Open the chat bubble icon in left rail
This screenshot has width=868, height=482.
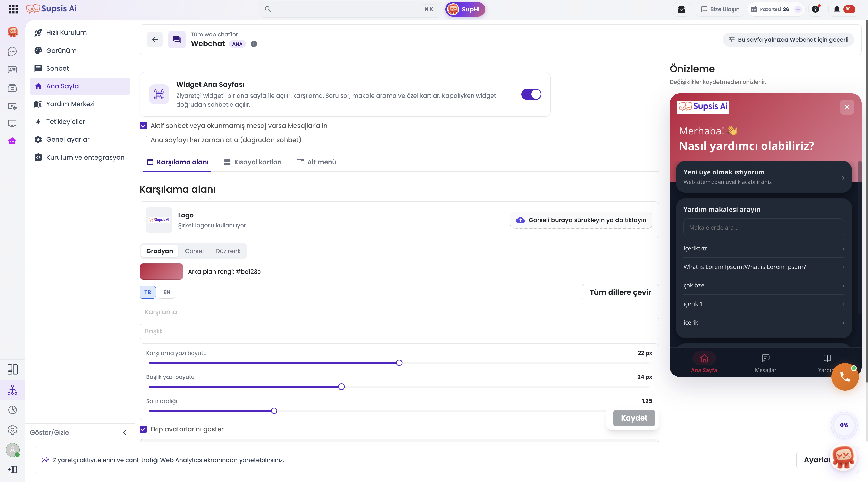[12, 51]
